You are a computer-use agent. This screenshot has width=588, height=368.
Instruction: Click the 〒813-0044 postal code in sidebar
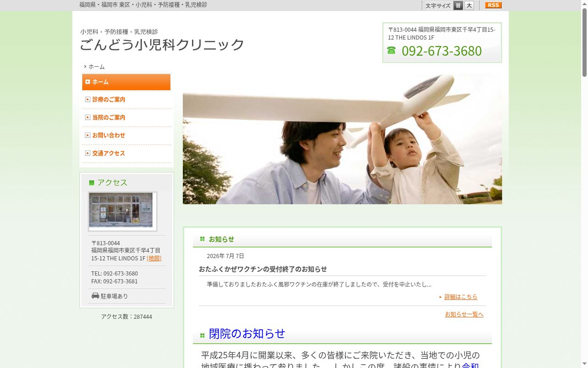pos(106,243)
